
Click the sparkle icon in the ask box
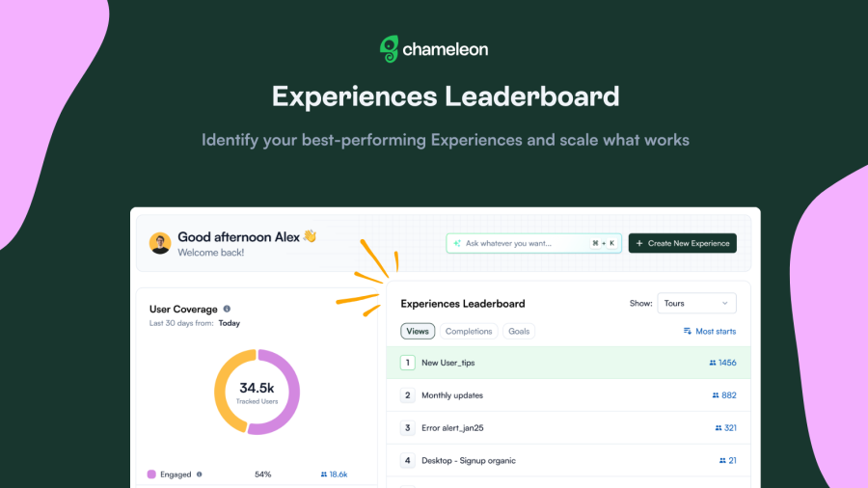click(x=456, y=244)
